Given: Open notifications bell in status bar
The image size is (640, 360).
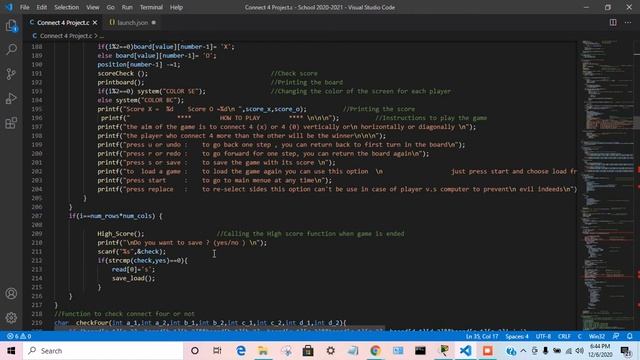Looking at the screenshot, I should click(629, 336).
